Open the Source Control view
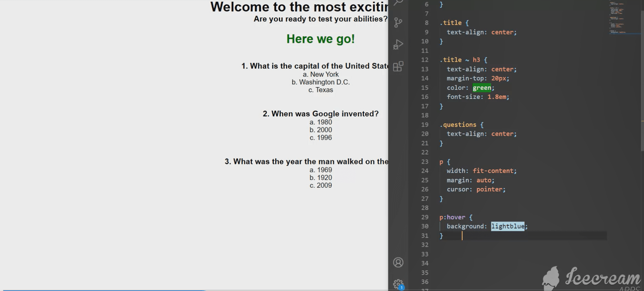 tap(398, 22)
